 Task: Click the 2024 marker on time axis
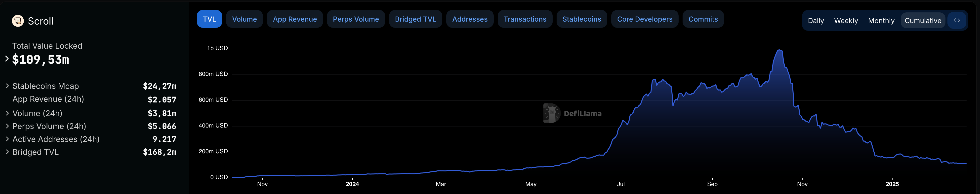[x=352, y=184]
